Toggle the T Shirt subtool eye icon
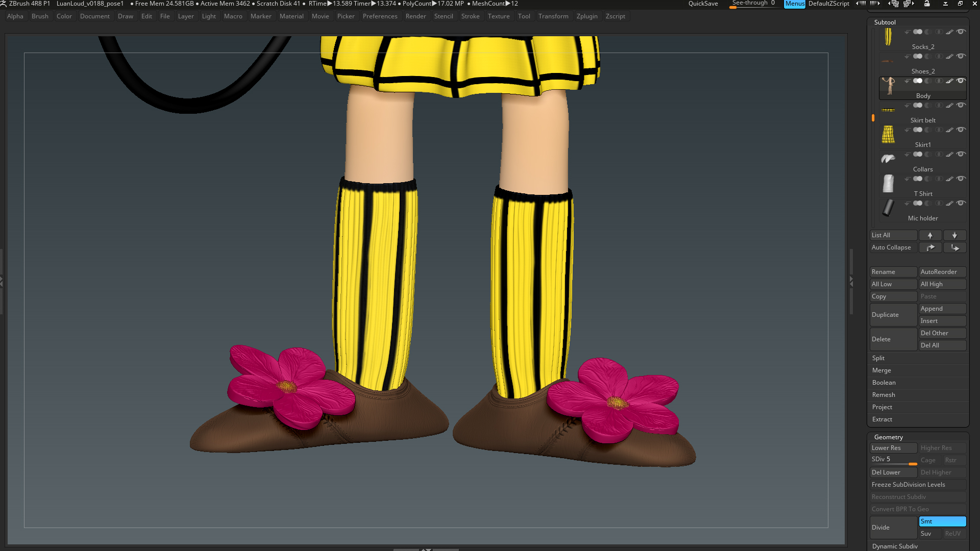 tap(961, 179)
